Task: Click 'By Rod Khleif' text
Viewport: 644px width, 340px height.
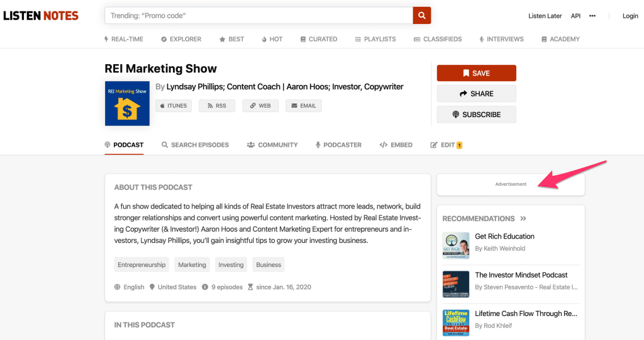Action: 494,326
